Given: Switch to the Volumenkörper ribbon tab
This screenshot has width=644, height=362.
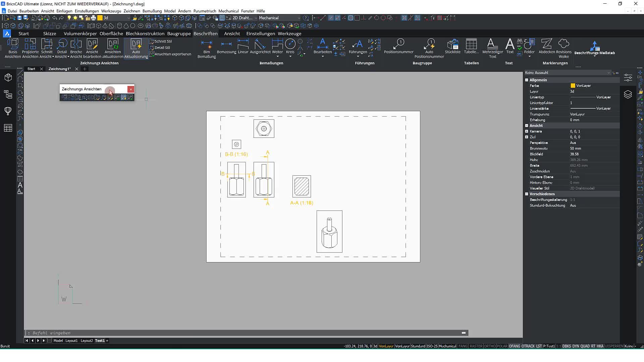Looking at the screenshot, I should [x=80, y=34].
